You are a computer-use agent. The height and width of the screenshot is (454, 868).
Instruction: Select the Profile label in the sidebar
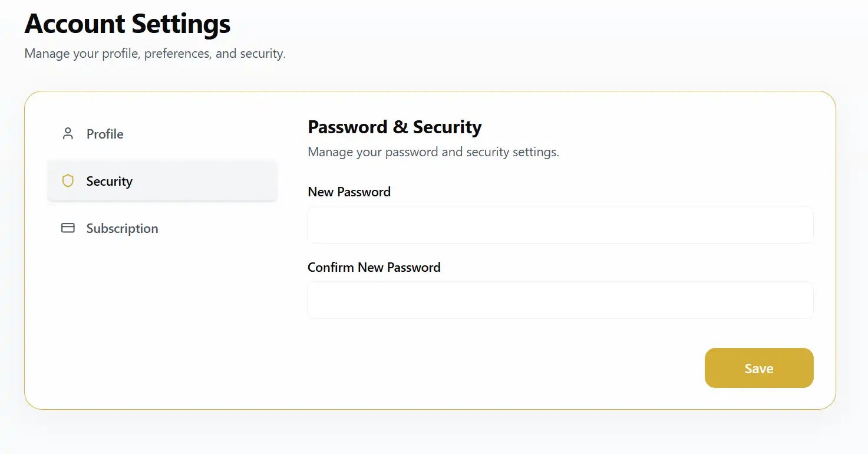tap(104, 134)
